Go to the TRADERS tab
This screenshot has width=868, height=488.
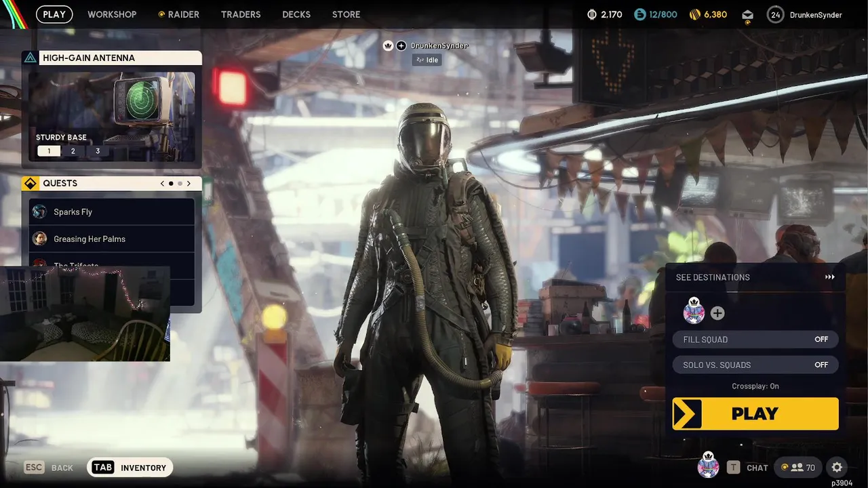click(241, 14)
